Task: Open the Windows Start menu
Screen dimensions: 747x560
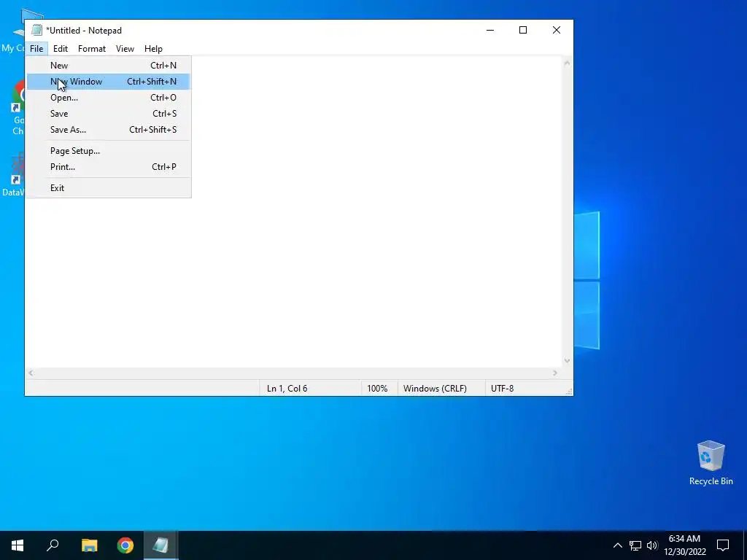Action: click(x=18, y=545)
